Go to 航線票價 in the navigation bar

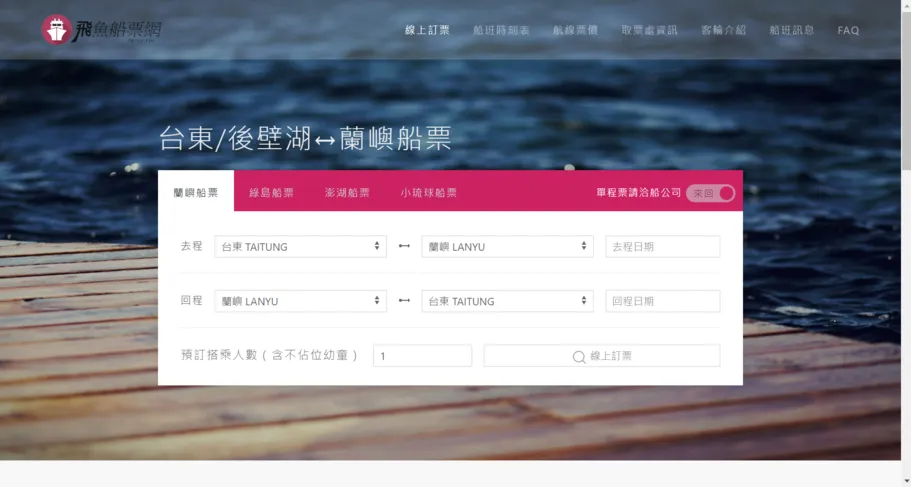point(575,30)
